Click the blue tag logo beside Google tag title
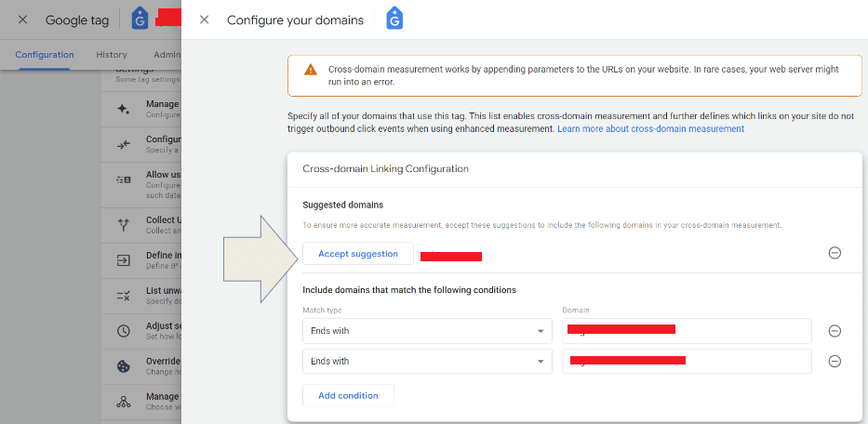The image size is (868, 424). click(x=140, y=19)
